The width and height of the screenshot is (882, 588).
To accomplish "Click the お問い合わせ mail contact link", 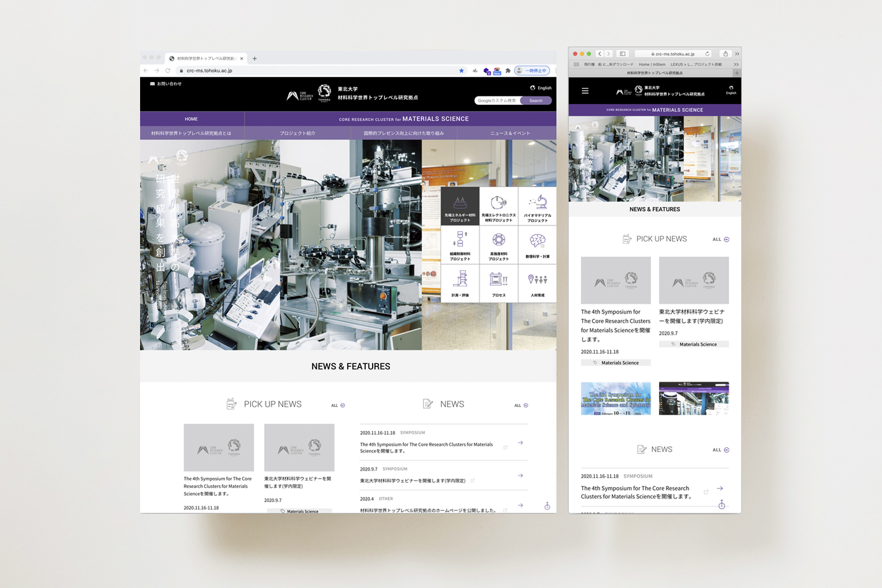I will 166,84.
